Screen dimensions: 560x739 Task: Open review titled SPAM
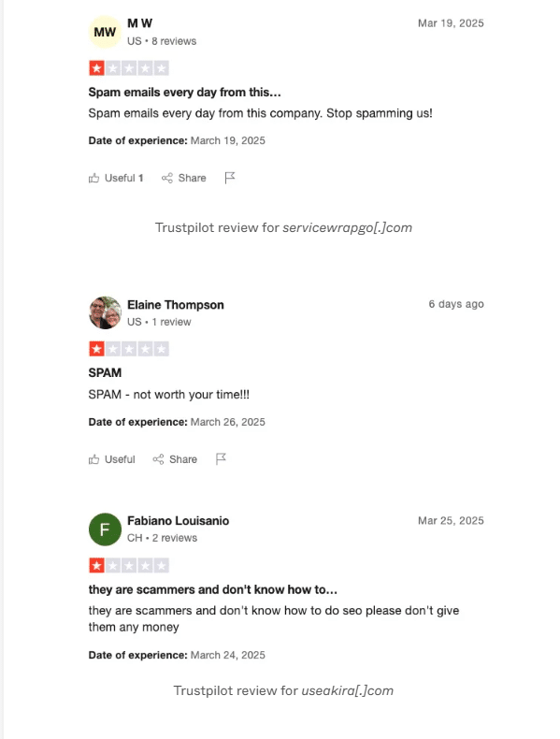pos(105,373)
